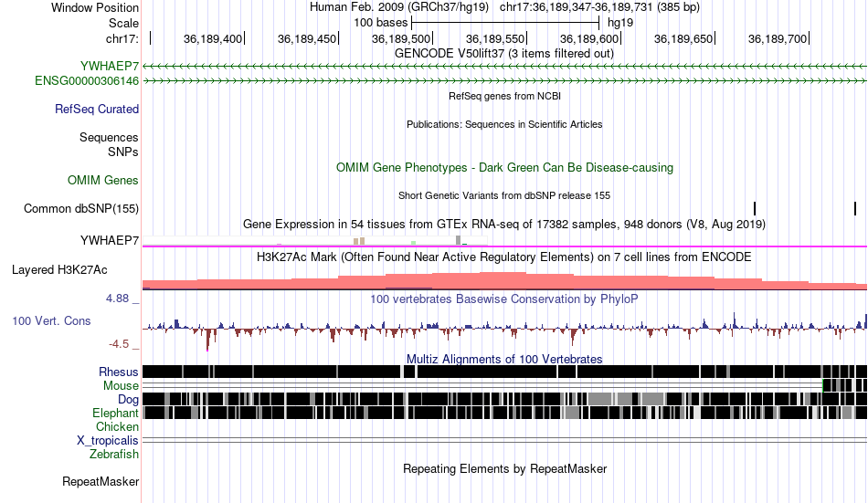Click the Mouse alignment block at right
868x503 pixels.
tap(845, 385)
